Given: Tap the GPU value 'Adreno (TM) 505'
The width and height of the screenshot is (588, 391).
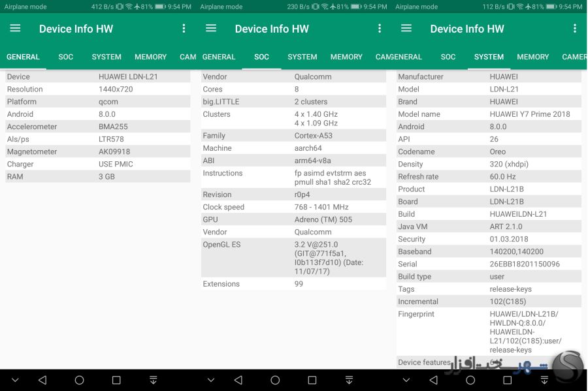Looking at the screenshot, I should (323, 219).
